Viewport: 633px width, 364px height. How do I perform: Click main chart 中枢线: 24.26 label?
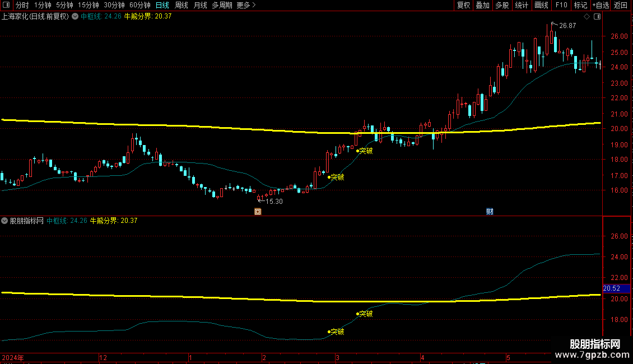[101, 16]
